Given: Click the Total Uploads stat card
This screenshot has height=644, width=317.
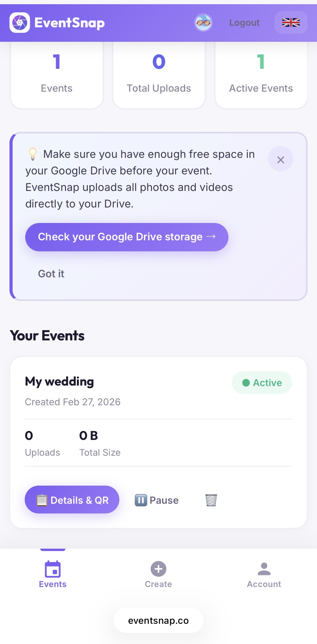Looking at the screenshot, I should pyautogui.click(x=159, y=75).
